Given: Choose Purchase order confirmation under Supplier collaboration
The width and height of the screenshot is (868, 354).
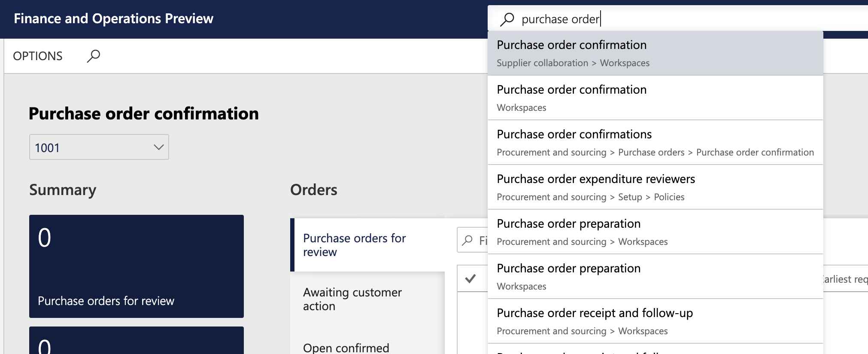Looking at the screenshot, I should (x=655, y=53).
